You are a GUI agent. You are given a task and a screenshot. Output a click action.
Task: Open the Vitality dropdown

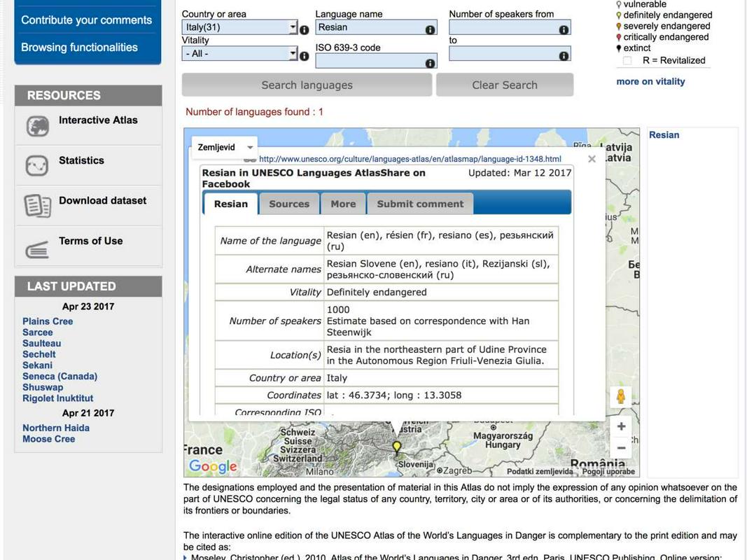pyautogui.click(x=239, y=53)
